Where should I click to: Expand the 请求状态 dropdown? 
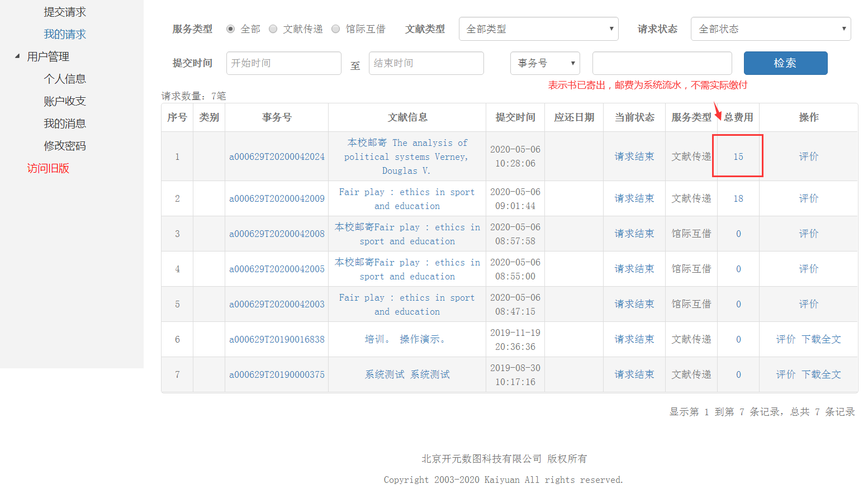click(770, 29)
